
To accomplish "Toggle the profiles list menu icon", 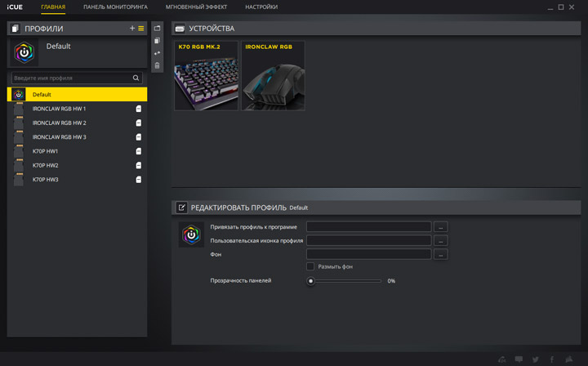I will (x=141, y=28).
